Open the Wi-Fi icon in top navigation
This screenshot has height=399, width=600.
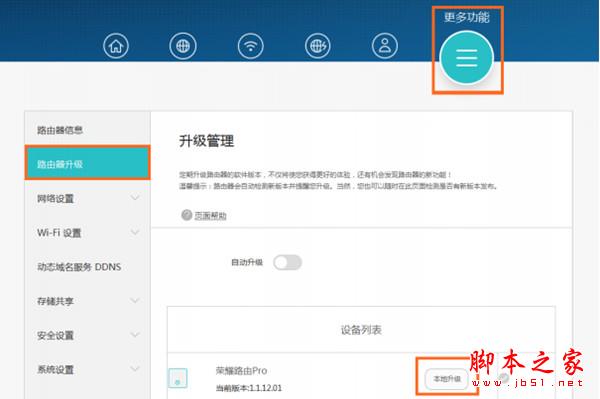[x=251, y=46]
